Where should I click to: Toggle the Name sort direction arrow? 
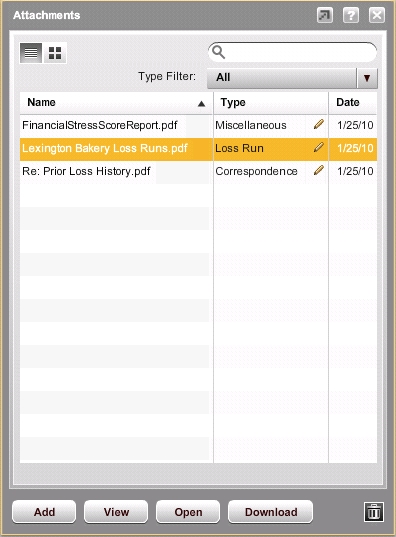point(201,103)
